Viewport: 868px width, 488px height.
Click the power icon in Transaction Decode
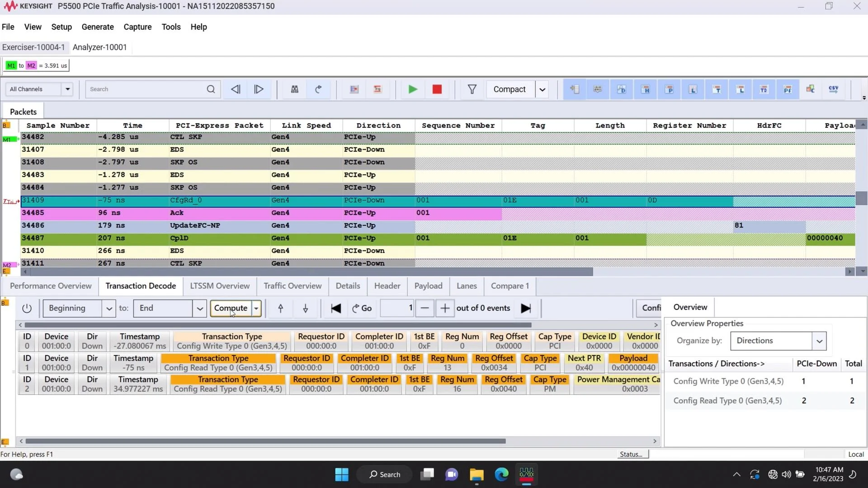click(27, 308)
